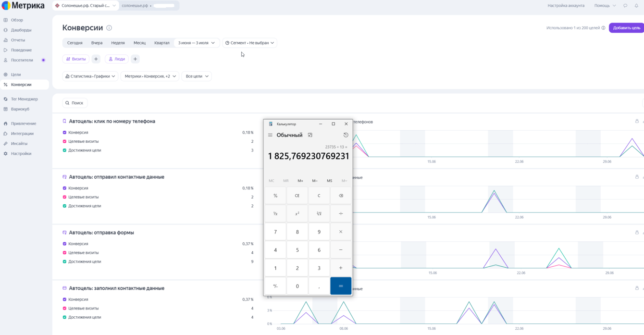Open Конверсии in the sidebar menu
644x335 pixels.
pyautogui.click(x=24, y=85)
